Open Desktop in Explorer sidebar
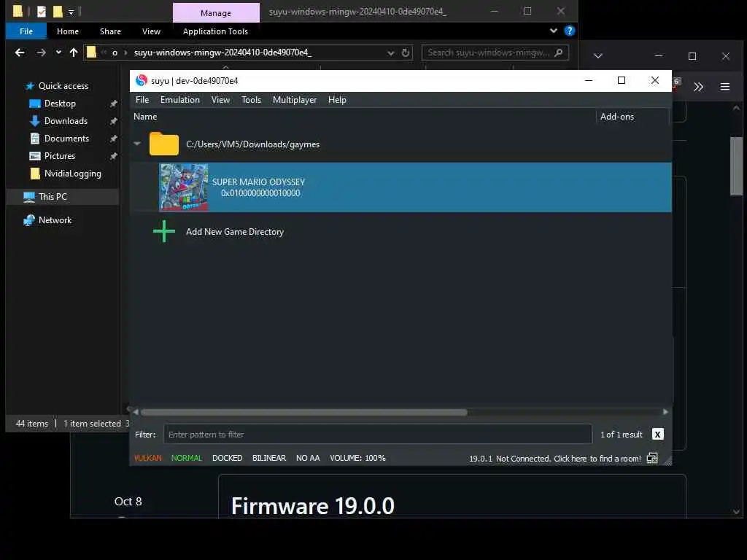This screenshot has width=747, height=560. click(x=60, y=104)
